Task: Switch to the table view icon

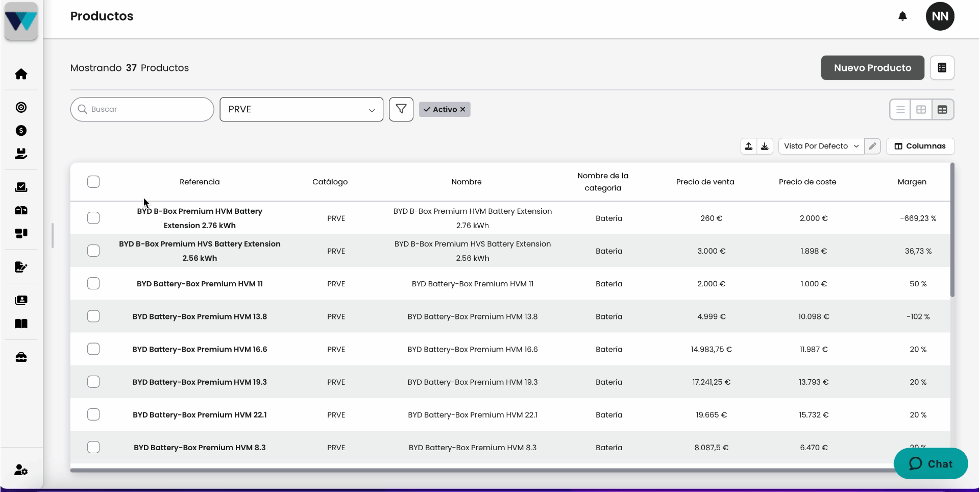Action: (x=942, y=109)
